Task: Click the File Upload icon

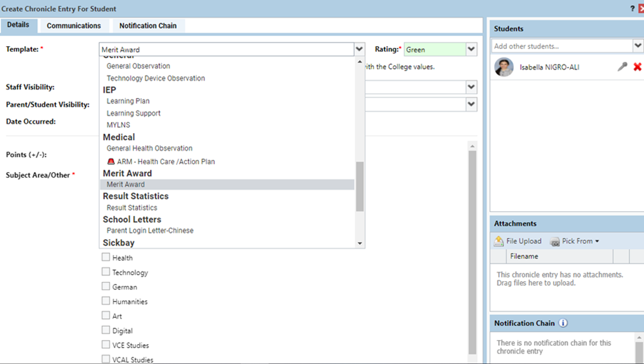Action: coord(499,241)
